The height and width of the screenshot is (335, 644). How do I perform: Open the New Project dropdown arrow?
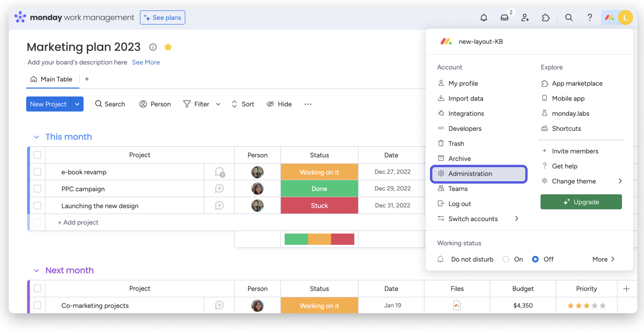point(77,104)
